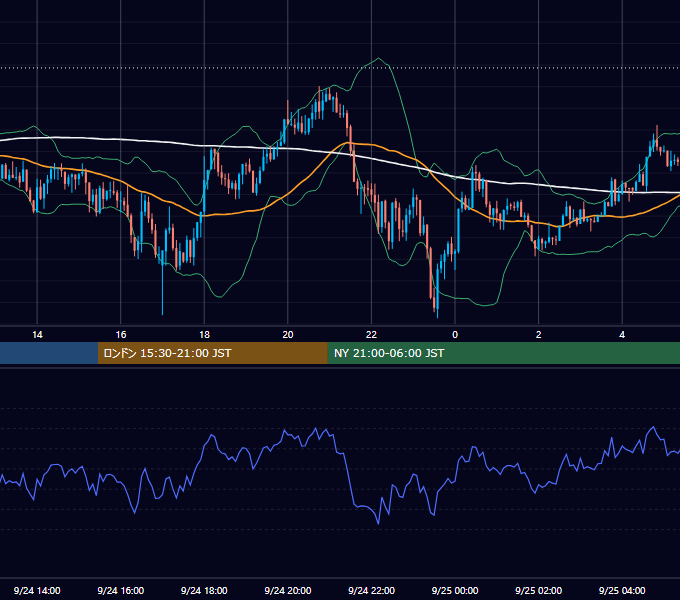Click the 9/24 22:00 time label
Viewport: 680px width, 600px height.
coord(372,590)
